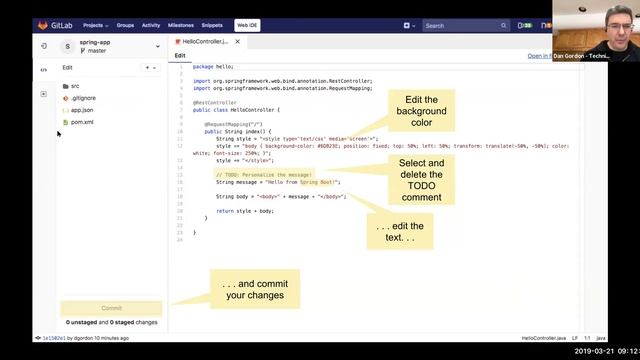Click 'package hello;' code line
The height and width of the screenshot is (360, 640).
point(213,67)
